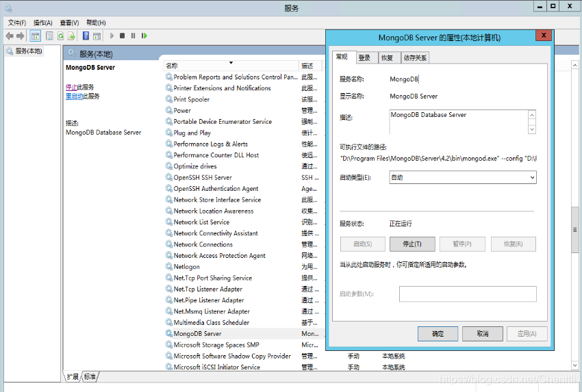Select Printer Extensions and Notifications row

pos(244,88)
